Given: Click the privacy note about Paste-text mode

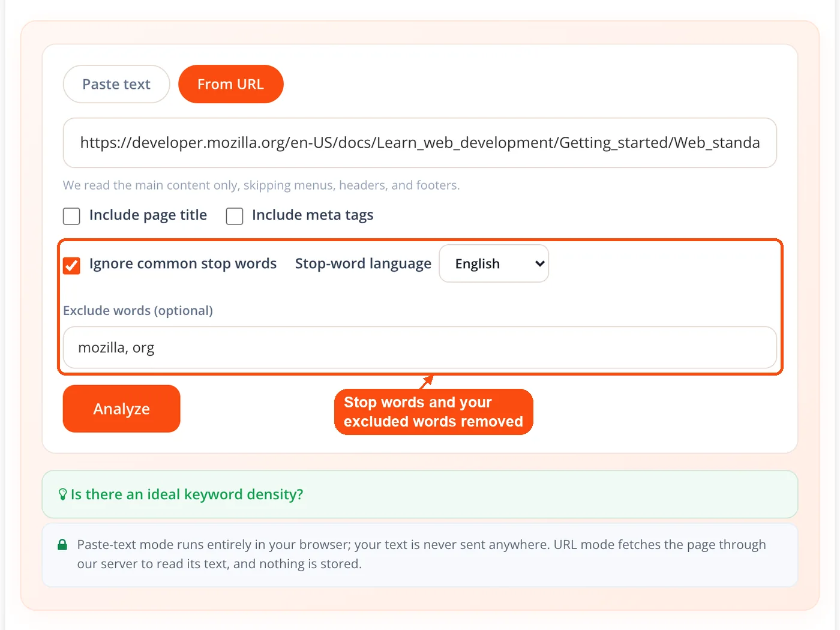Looking at the screenshot, I should [x=421, y=554].
